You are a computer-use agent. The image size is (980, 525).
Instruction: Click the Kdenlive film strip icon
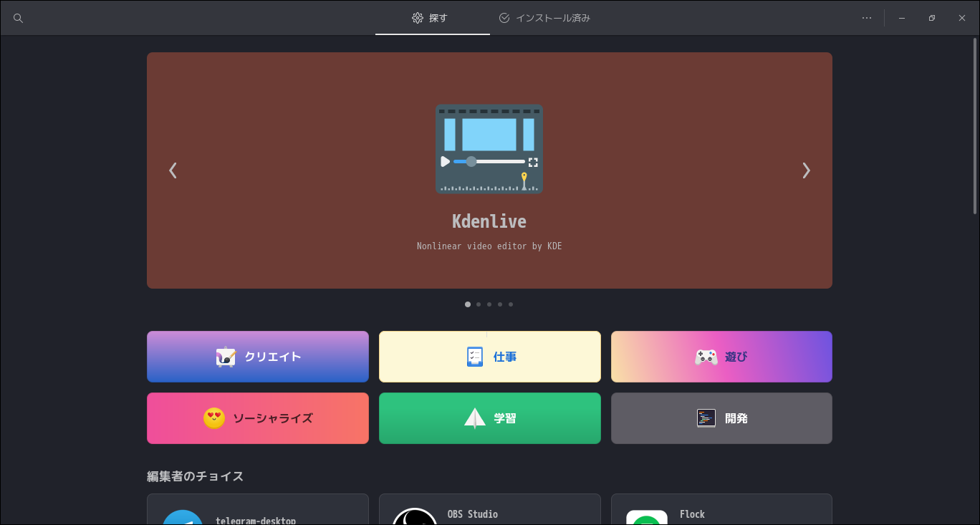point(489,149)
